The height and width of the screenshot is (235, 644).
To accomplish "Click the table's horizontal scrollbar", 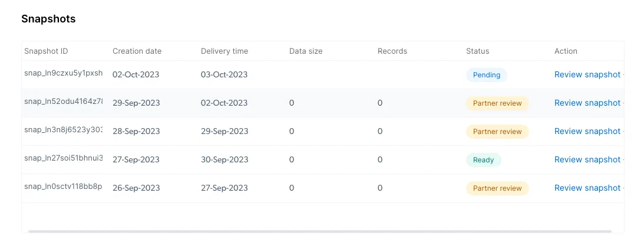I will pyautogui.click(x=319, y=231).
